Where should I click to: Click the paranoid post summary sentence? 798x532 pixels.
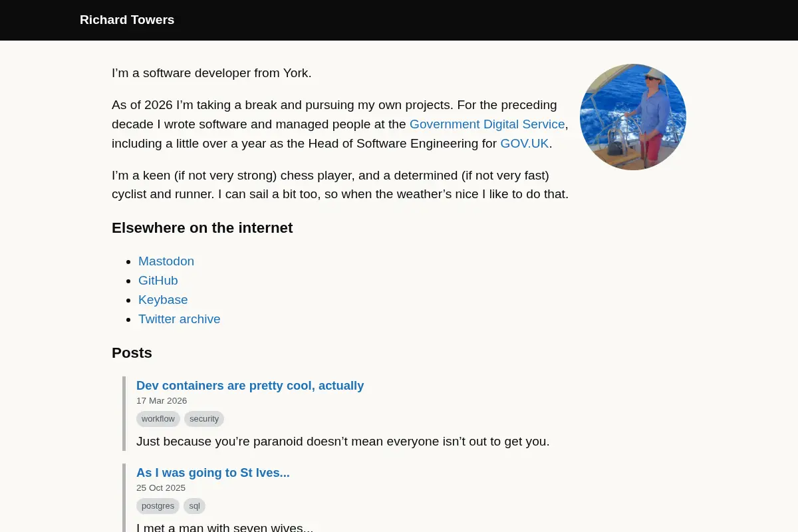tap(343, 442)
